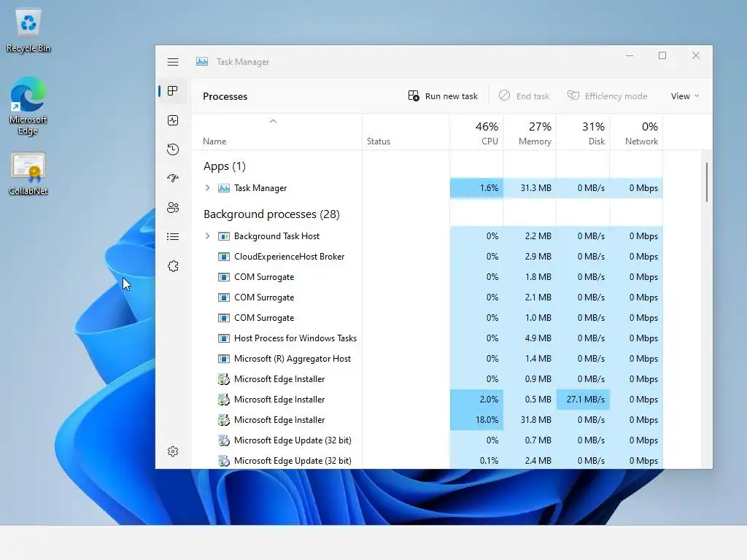Expand the Background Task Host row

[207, 236]
